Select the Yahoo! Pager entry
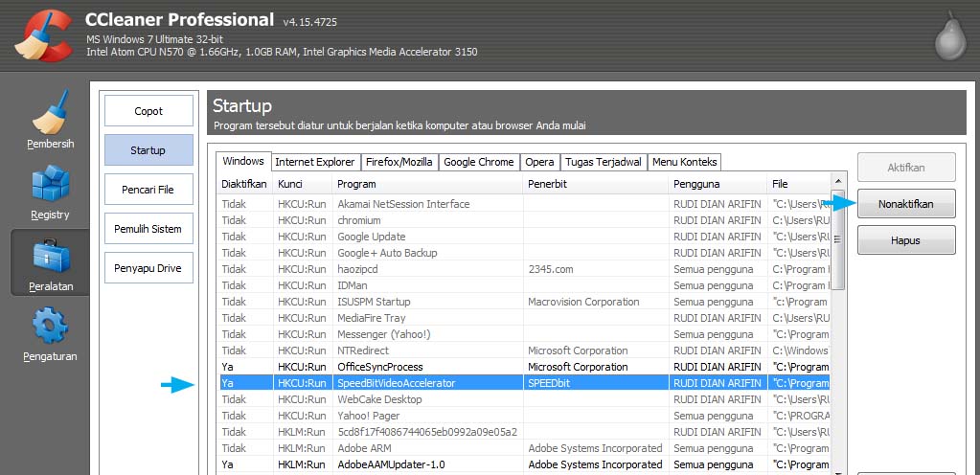 point(524,415)
